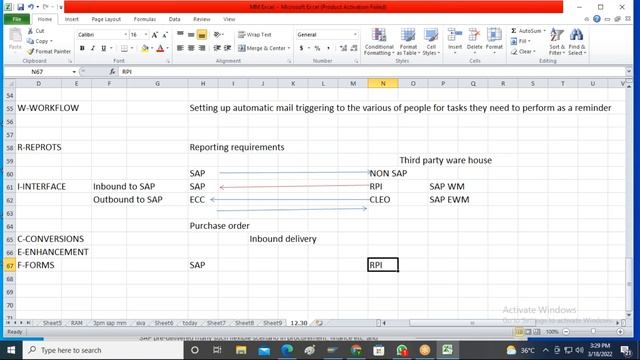This screenshot has height=360, width=640.
Task: Select the RAM worksheet tab
Action: click(76, 323)
